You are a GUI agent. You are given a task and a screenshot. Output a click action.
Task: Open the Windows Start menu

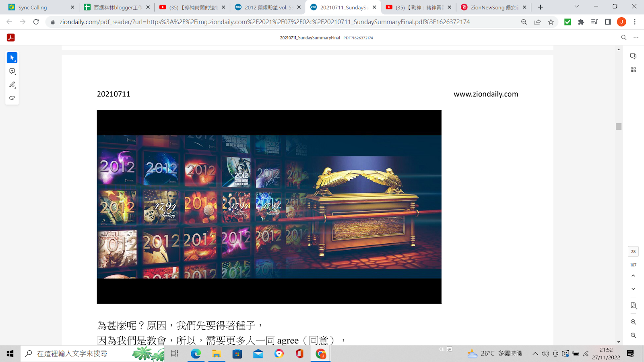[10, 354]
